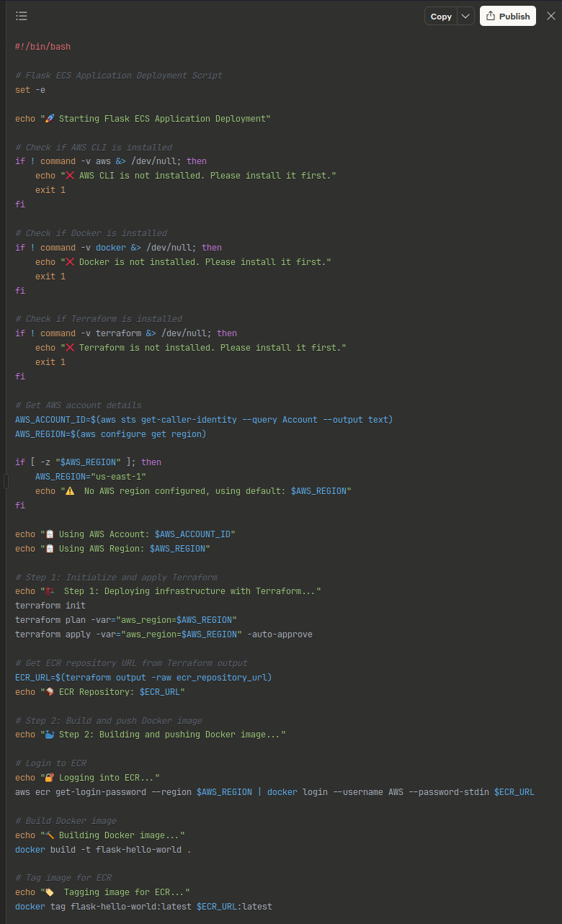The width and height of the screenshot is (562, 924).
Task: Click the echo 'Starting Flask ECS Application Deployment' line
Action: pos(143,119)
